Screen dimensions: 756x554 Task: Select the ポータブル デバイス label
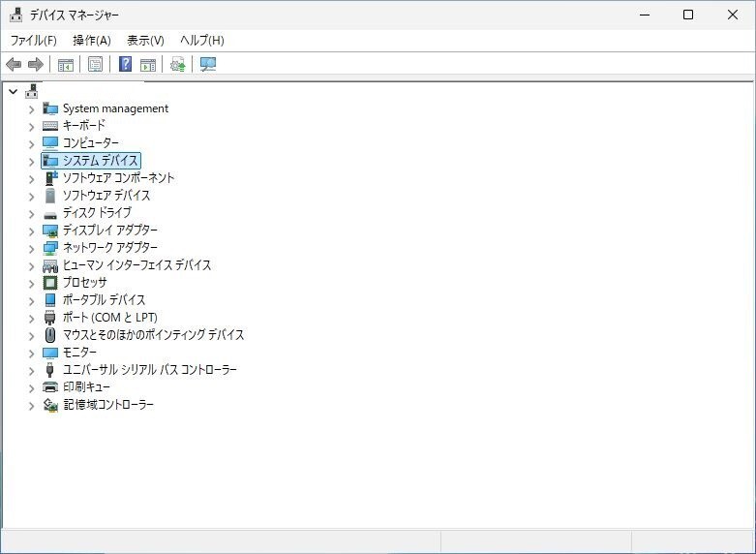point(105,299)
